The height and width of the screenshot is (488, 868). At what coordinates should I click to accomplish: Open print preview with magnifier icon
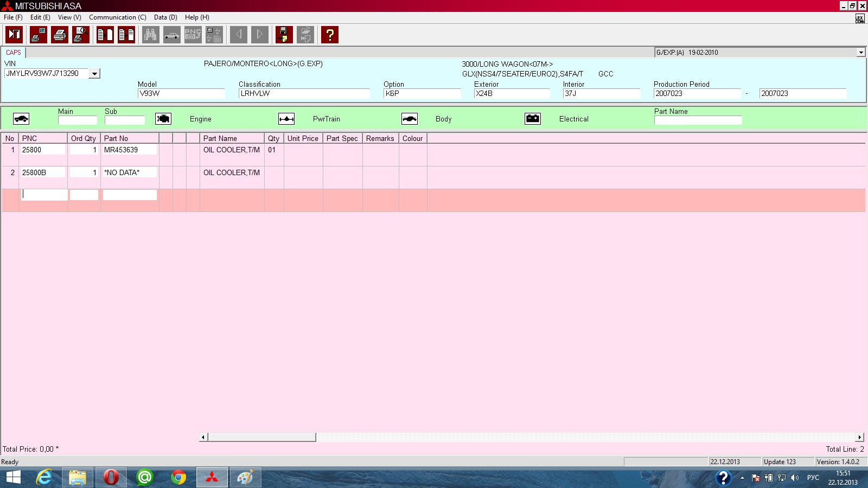(81, 35)
